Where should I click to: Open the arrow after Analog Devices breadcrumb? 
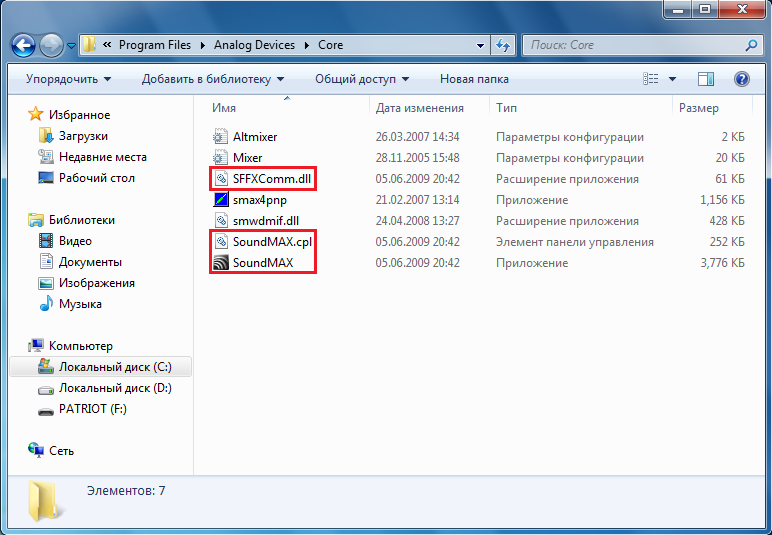point(307,45)
